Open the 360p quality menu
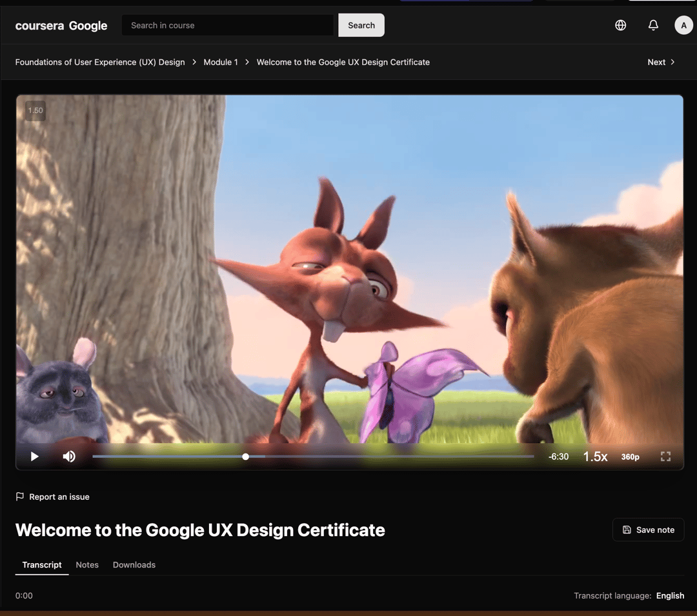 [631, 457]
